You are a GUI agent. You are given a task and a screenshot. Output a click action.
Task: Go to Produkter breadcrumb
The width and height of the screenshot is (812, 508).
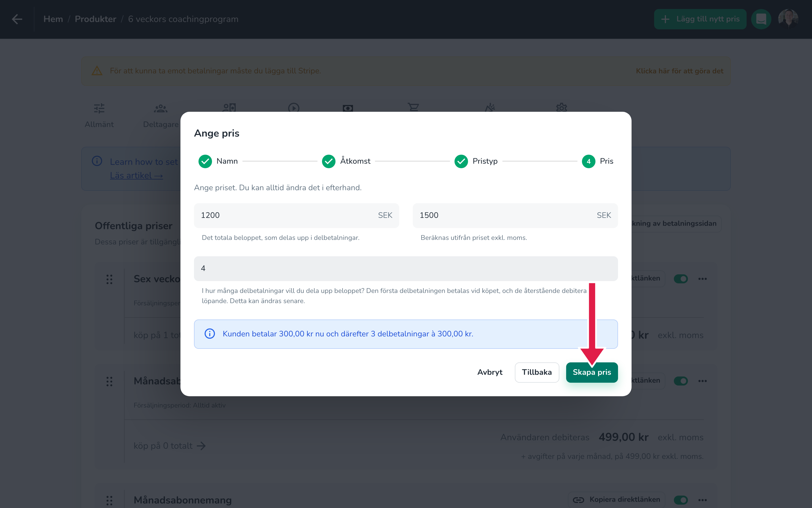(95, 19)
